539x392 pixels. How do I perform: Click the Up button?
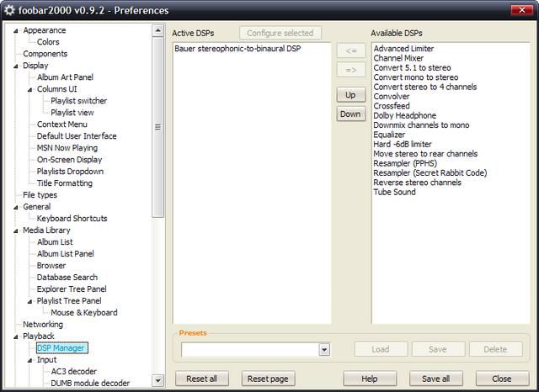click(351, 95)
